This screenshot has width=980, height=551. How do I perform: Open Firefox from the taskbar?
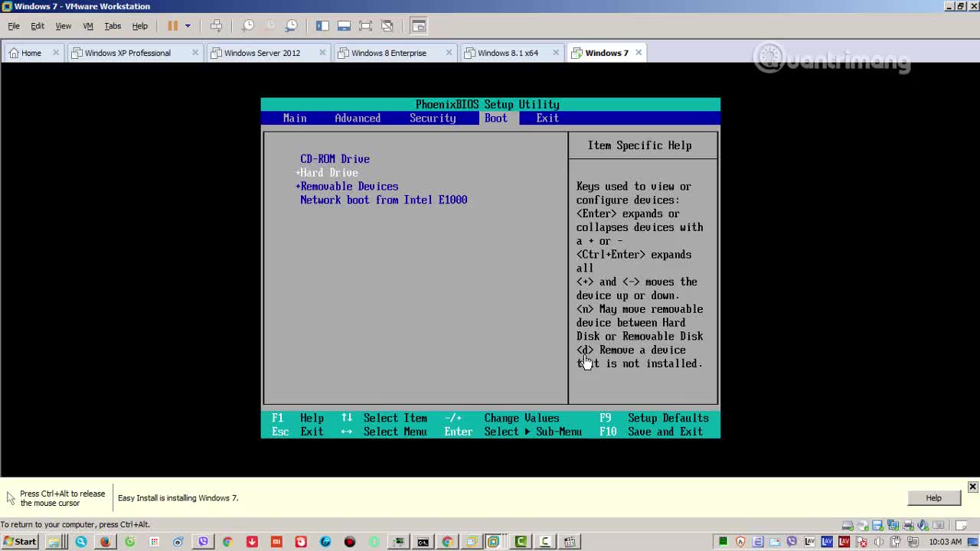[x=105, y=542]
